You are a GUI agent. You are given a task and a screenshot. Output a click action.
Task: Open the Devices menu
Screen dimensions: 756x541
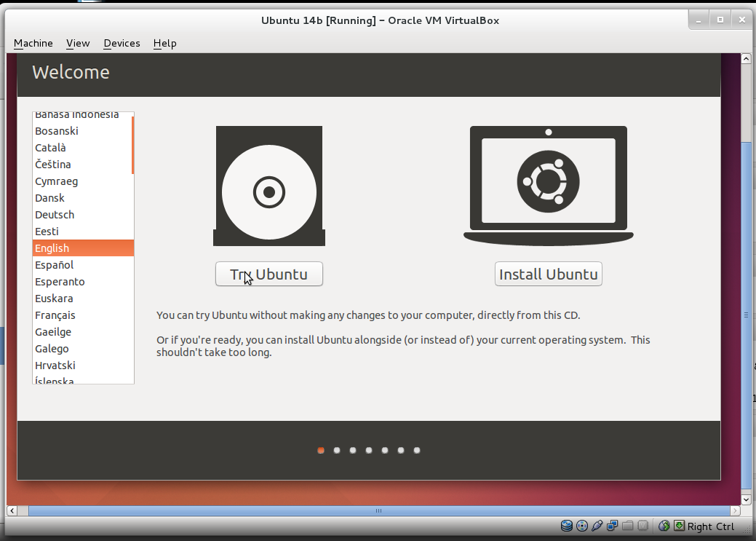point(122,43)
